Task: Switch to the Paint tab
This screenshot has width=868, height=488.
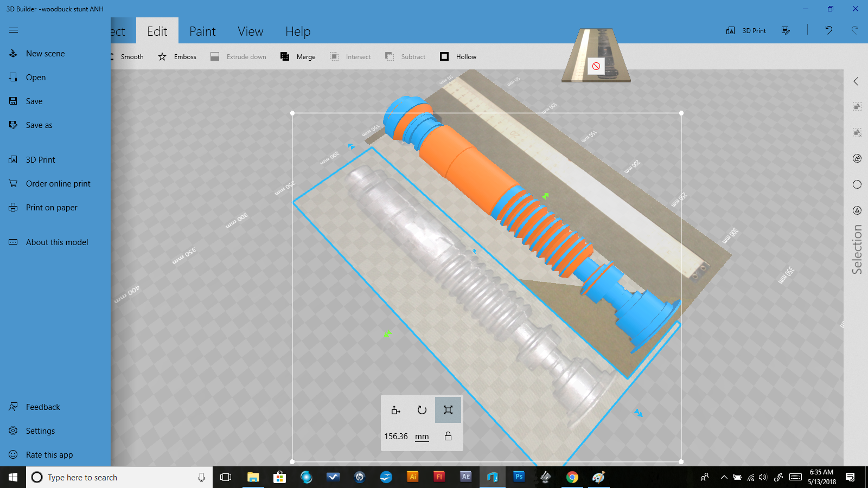Action: [202, 31]
